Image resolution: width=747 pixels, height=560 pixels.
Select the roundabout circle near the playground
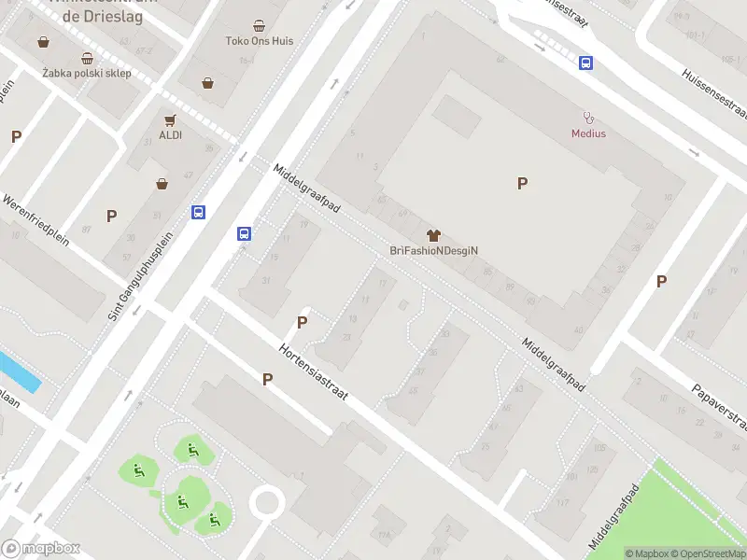[x=267, y=503]
